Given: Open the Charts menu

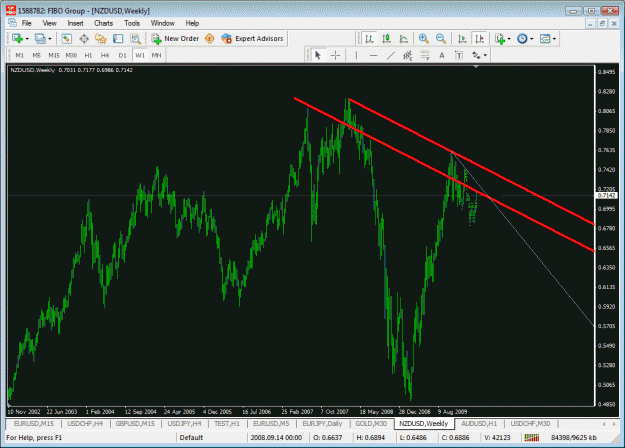Looking at the screenshot, I should (x=104, y=23).
